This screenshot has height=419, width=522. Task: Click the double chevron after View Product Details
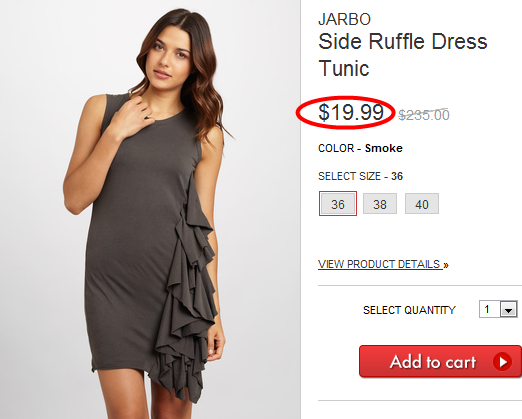446,265
